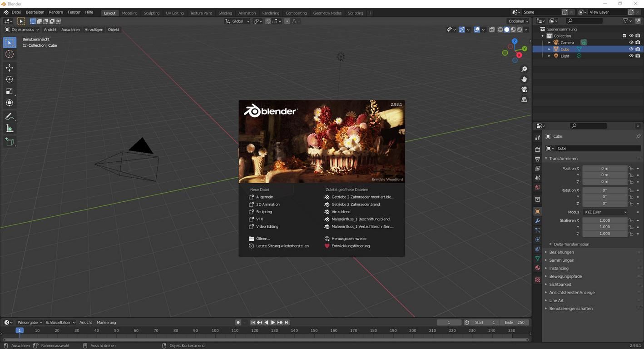Select the Add Cube tool
The width and height of the screenshot is (644, 349).
point(9,142)
